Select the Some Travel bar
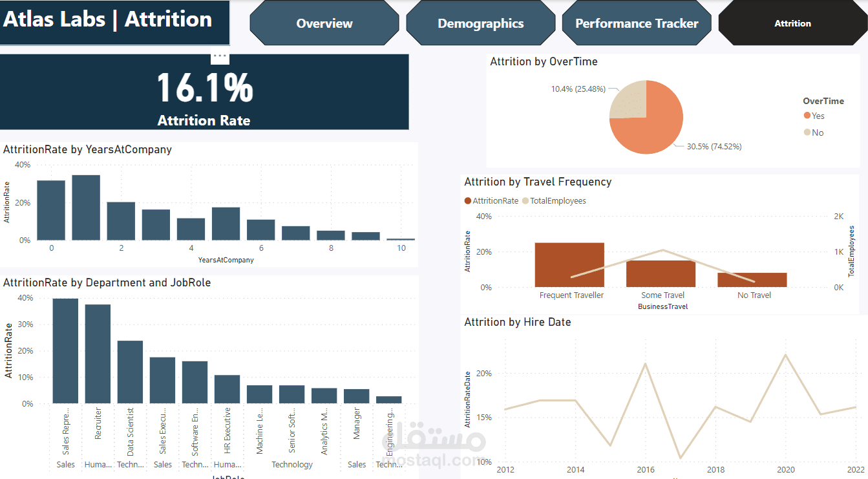This screenshot has height=479, width=868. point(661,274)
